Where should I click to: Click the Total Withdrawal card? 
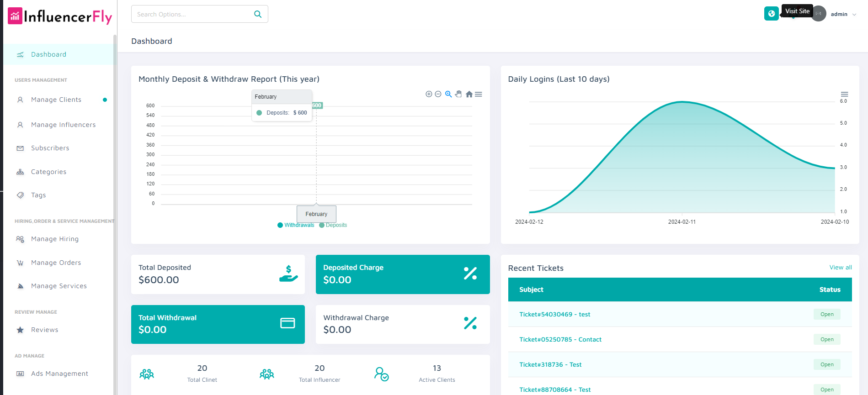[218, 324]
